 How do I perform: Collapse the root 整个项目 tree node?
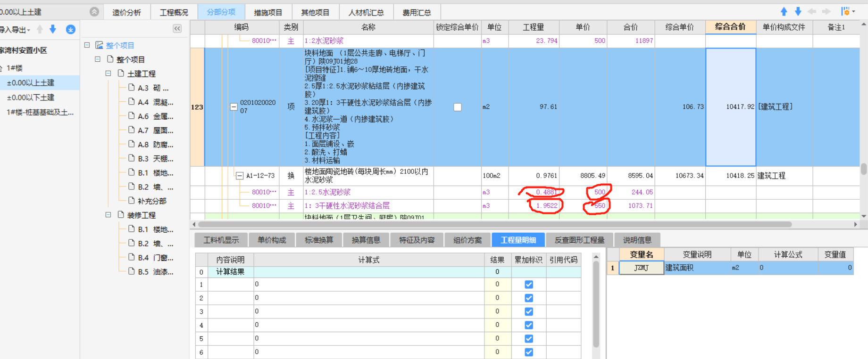[87, 45]
